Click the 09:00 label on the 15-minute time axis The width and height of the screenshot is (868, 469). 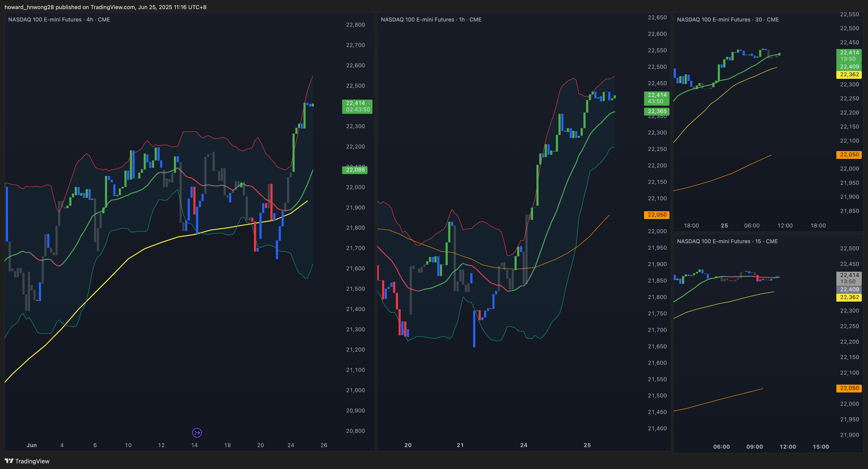tap(755, 447)
